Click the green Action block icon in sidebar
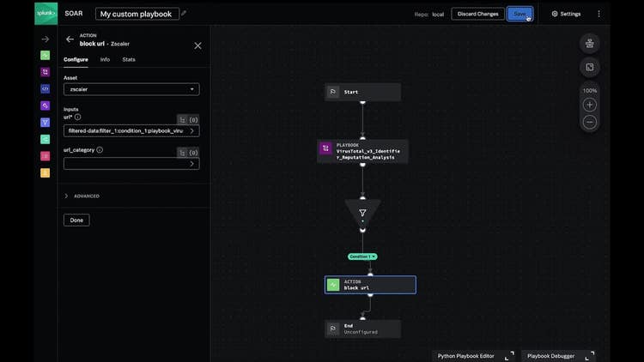The height and width of the screenshot is (362, 644). coord(46,55)
